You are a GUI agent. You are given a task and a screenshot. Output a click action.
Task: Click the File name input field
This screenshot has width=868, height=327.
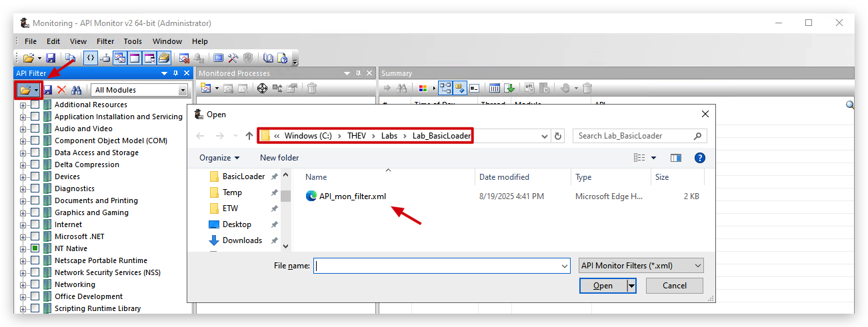click(441, 266)
